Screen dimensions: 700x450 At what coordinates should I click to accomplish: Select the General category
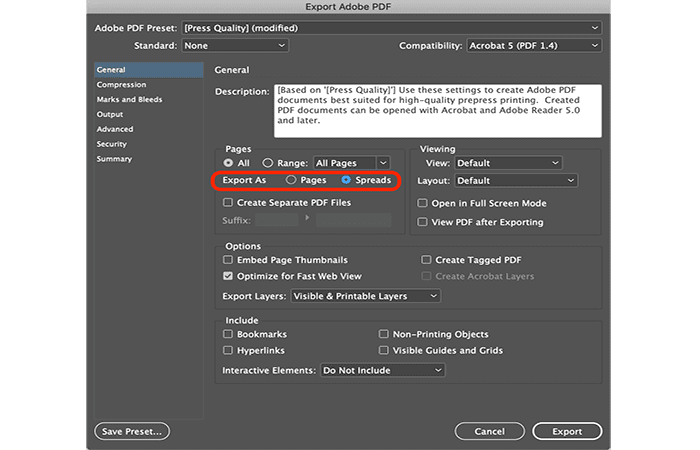tap(149, 70)
